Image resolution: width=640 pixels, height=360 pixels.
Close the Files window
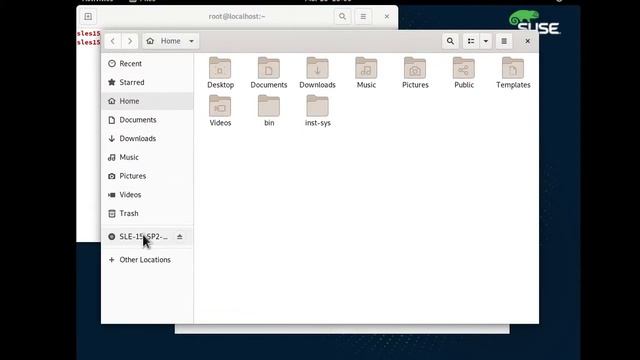point(527,41)
